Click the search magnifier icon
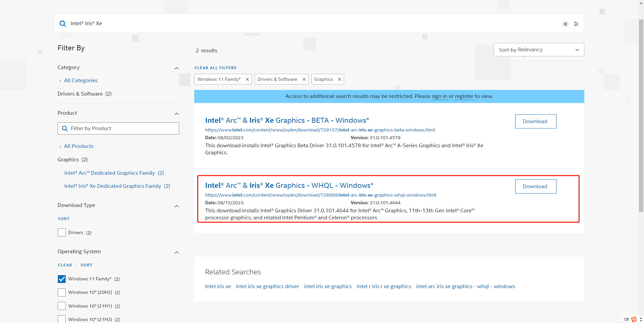644x323 pixels. [63, 23]
